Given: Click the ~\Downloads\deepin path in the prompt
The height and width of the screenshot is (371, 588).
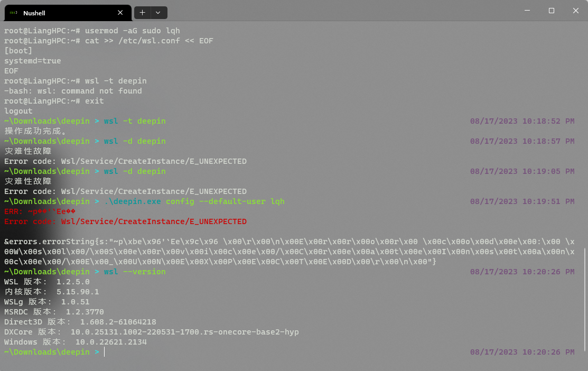Looking at the screenshot, I should point(46,351).
